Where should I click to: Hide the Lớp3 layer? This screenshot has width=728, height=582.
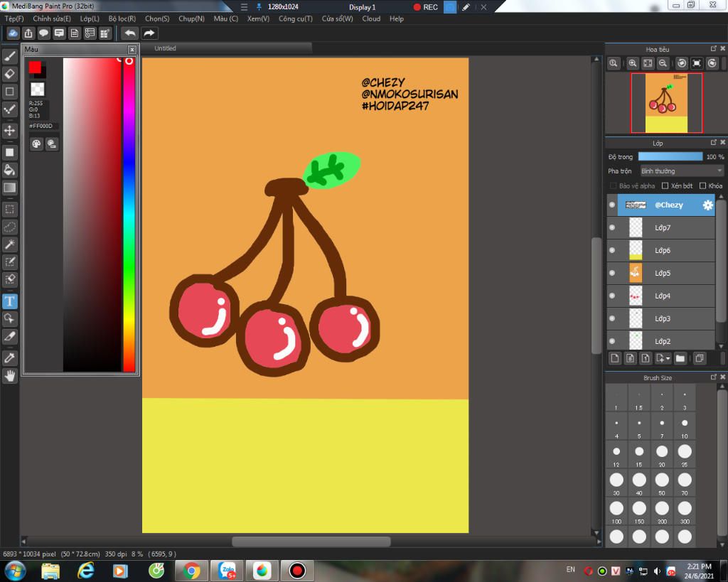[612, 318]
